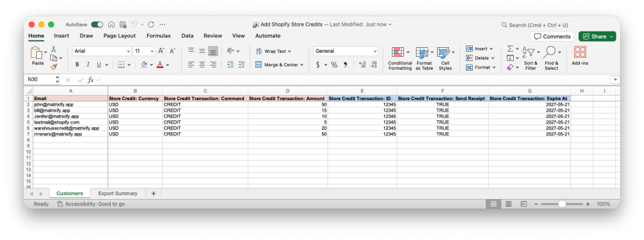Toggle Italic formatting
Viewport: 644px width, 240px height.
point(88,65)
